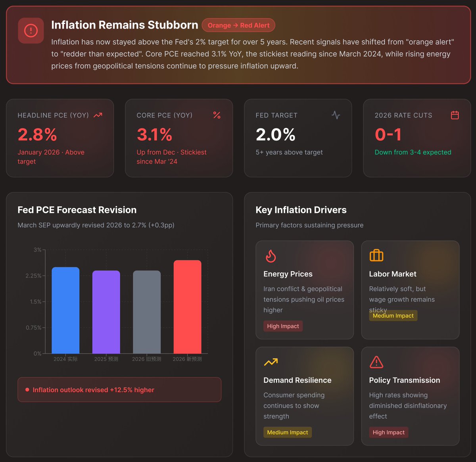The width and height of the screenshot is (476, 462).
Task: Click the Fed PCE Forecast Revision heading
Action: point(77,210)
